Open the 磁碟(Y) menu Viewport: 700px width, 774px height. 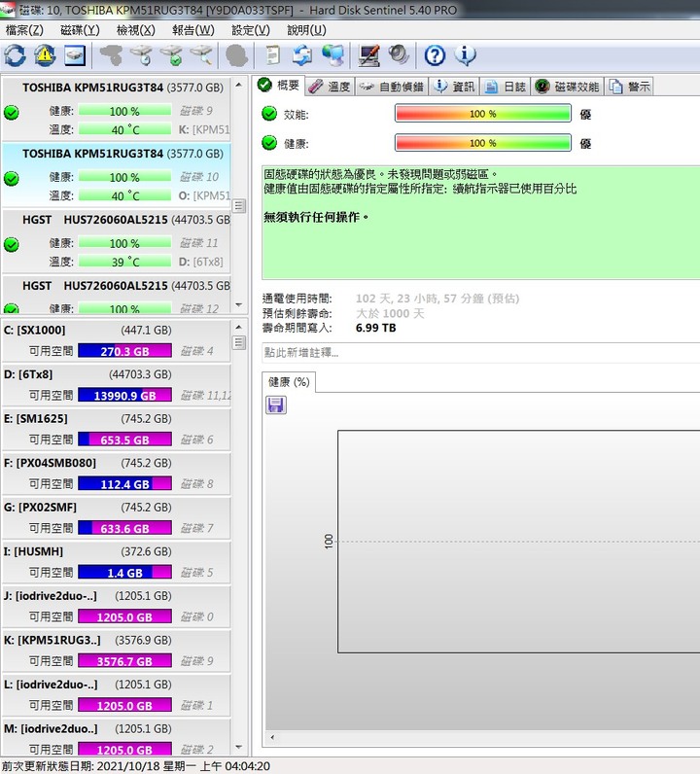(x=80, y=30)
